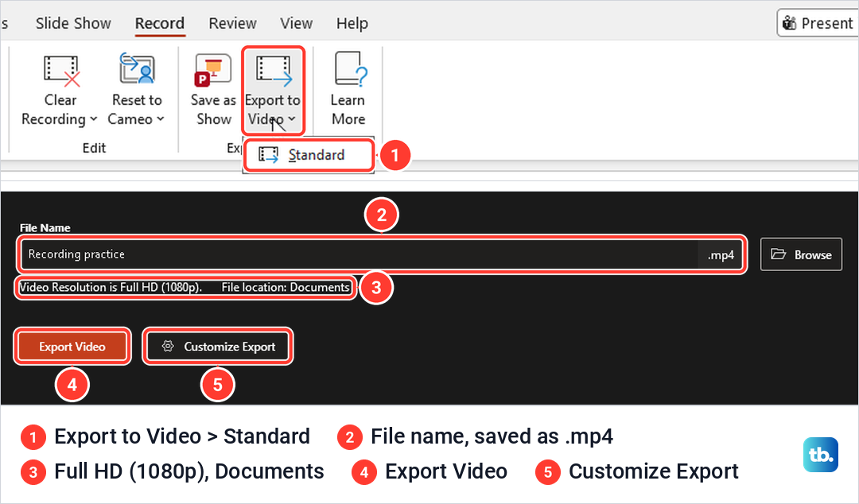This screenshot has height=504, width=859.
Task: Click the gear icon in Customize Export
Action: pyautogui.click(x=168, y=347)
